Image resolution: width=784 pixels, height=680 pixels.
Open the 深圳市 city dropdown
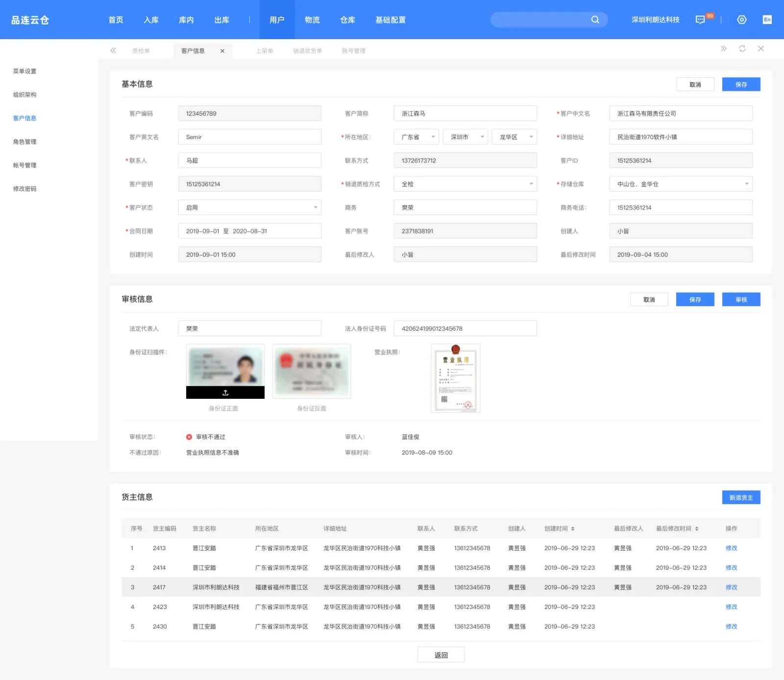coord(465,137)
